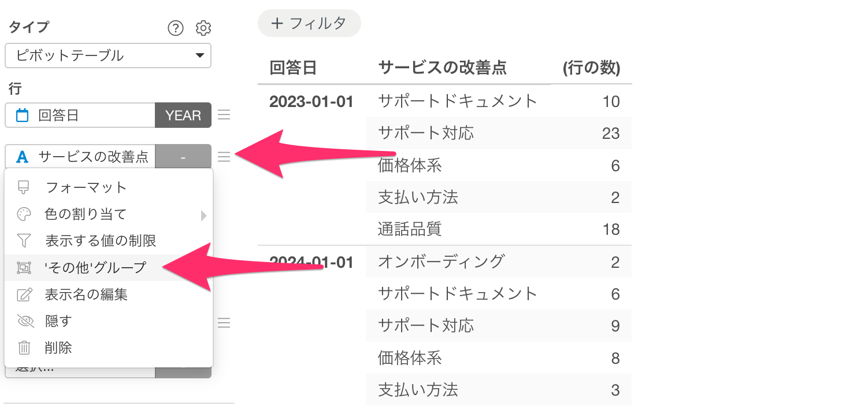Click the calendar icon beside 回答日
868x413 pixels.
click(x=22, y=116)
